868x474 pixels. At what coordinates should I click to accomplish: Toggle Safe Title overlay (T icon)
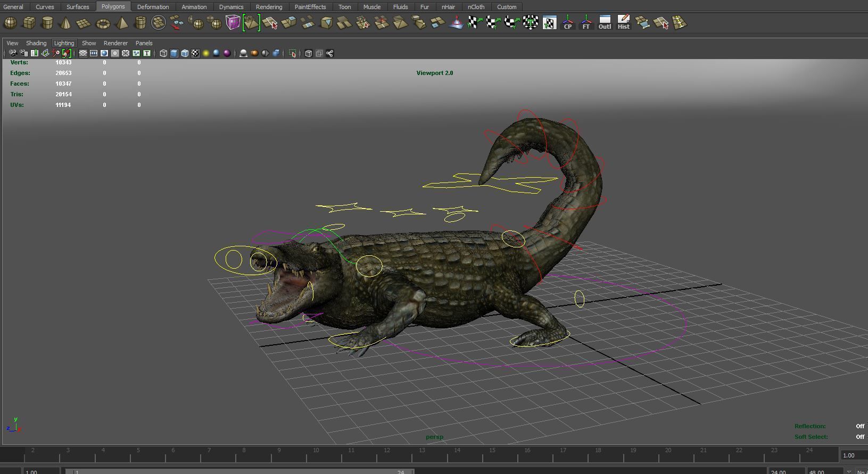[x=147, y=53]
